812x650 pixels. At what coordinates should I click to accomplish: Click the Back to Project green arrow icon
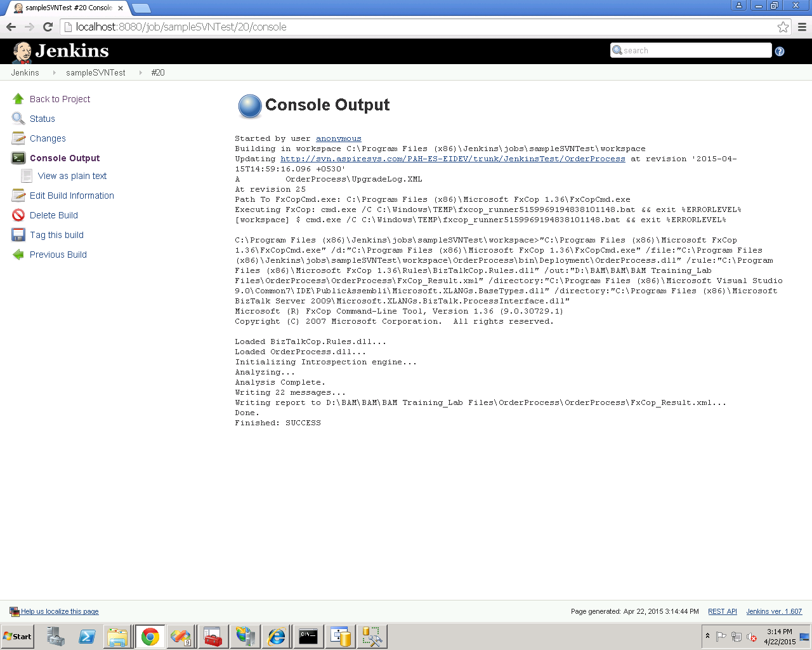pyautogui.click(x=18, y=99)
